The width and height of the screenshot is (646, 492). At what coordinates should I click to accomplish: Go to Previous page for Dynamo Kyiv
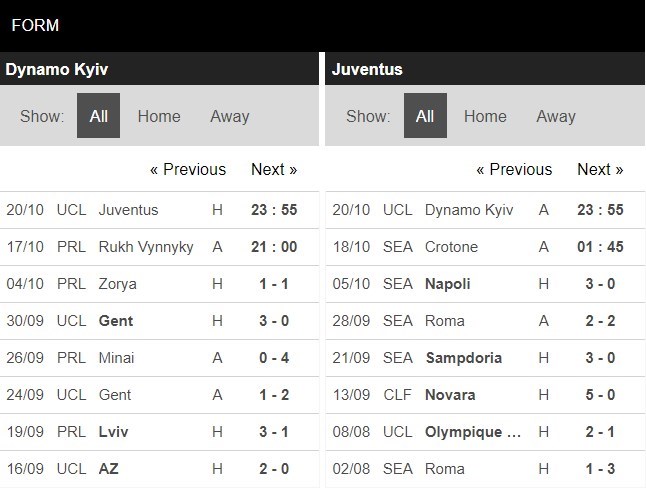coord(188,169)
